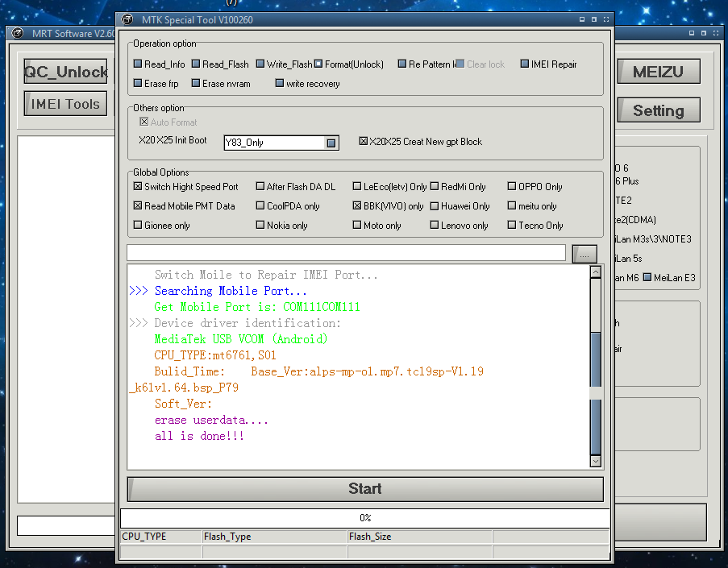
Task: Tick the Re Pattern lock option
Action: (402, 64)
